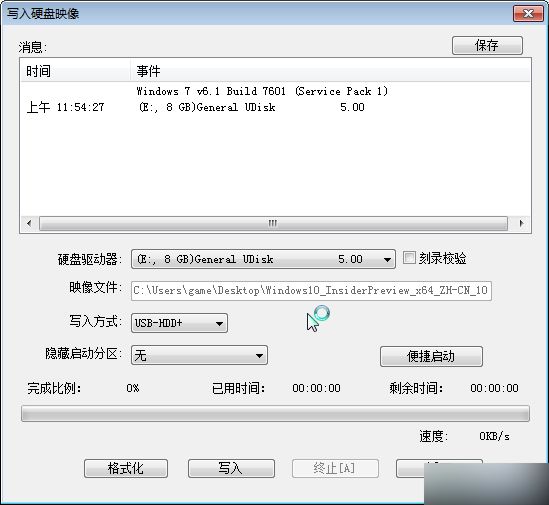549x505 pixels.
Task: Select the 上午 11:54:27 log entry
Action: pyautogui.click(x=65, y=107)
